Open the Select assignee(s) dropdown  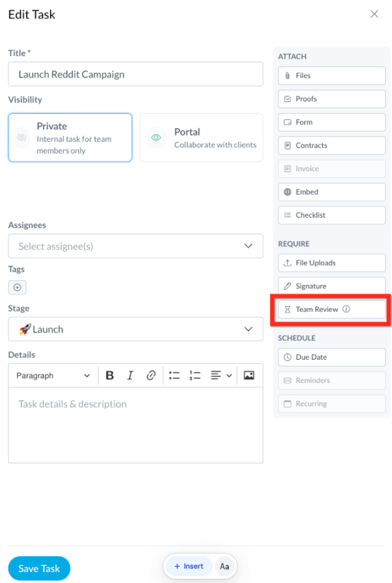[x=136, y=246]
